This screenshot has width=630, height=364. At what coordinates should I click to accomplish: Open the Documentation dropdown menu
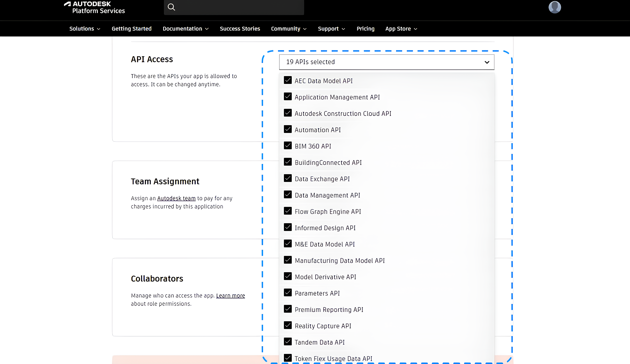[x=185, y=29]
